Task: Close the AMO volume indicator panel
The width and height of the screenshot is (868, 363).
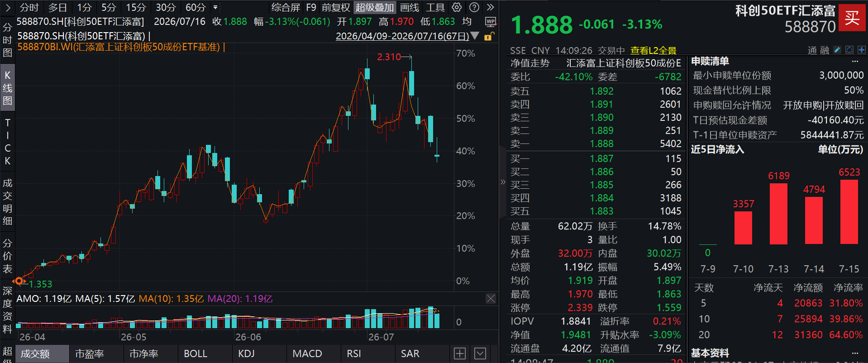Action: 491,298
